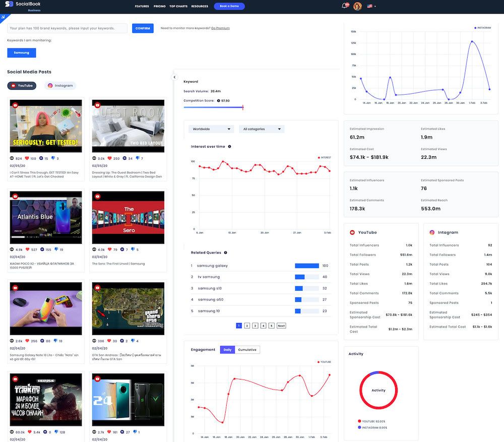Click the heart likes icon beside 79
This screenshot has width=504, height=442.
pyautogui.click(x=109, y=249)
